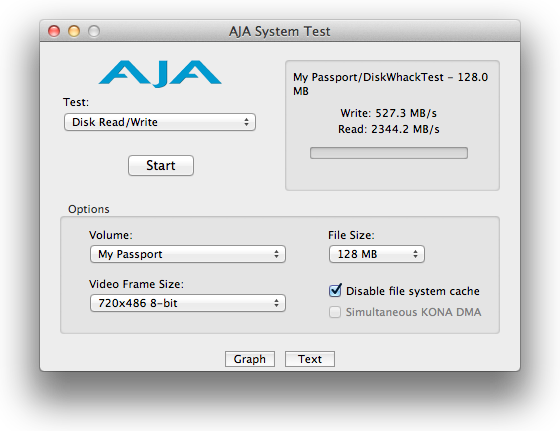Click the Video Frame Size: label
The height and width of the screenshot is (431, 560).
136,284
